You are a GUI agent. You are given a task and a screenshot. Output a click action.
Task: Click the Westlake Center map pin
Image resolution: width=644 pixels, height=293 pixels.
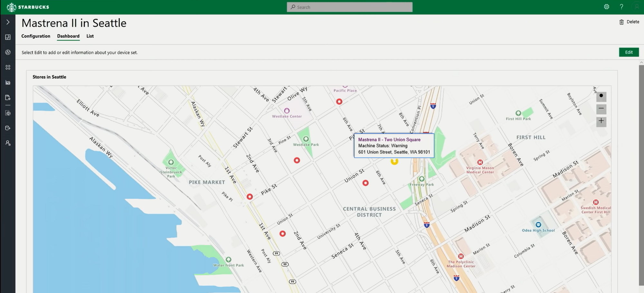tap(287, 110)
